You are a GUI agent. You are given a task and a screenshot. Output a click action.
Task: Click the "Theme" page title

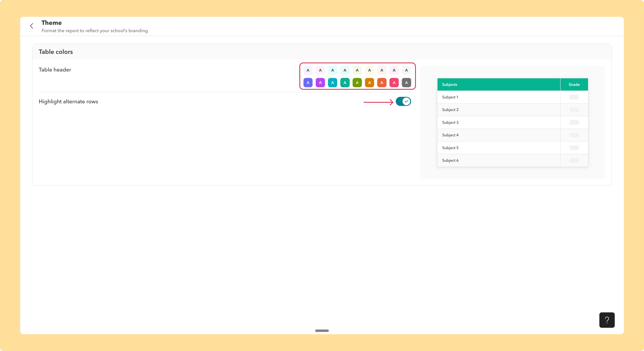tap(51, 23)
